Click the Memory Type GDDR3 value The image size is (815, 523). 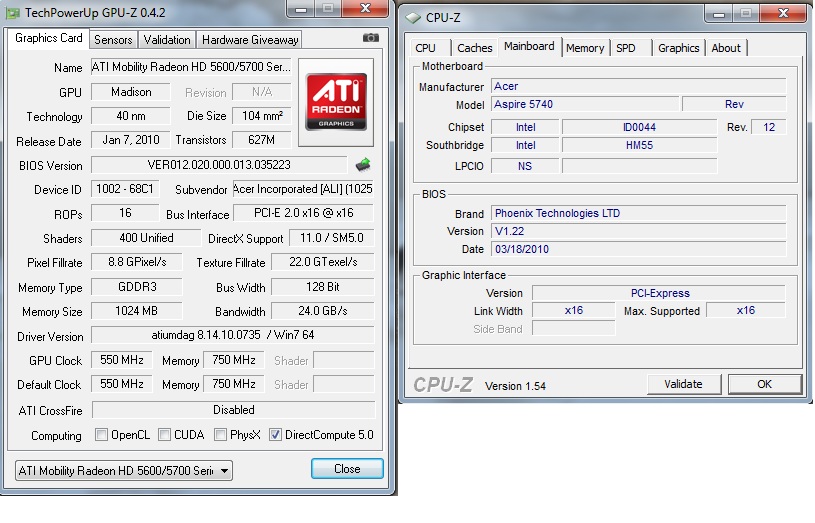(x=137, y=286)
